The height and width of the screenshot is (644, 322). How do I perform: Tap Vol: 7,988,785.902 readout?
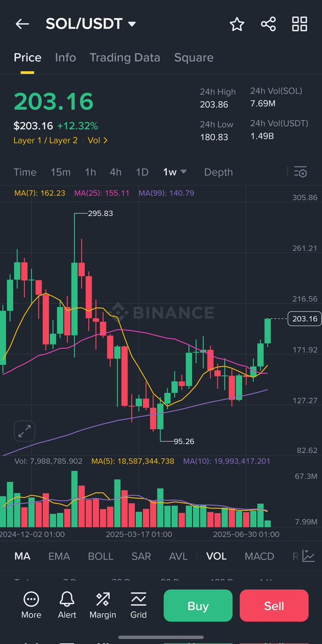click(x=48, y=461)
